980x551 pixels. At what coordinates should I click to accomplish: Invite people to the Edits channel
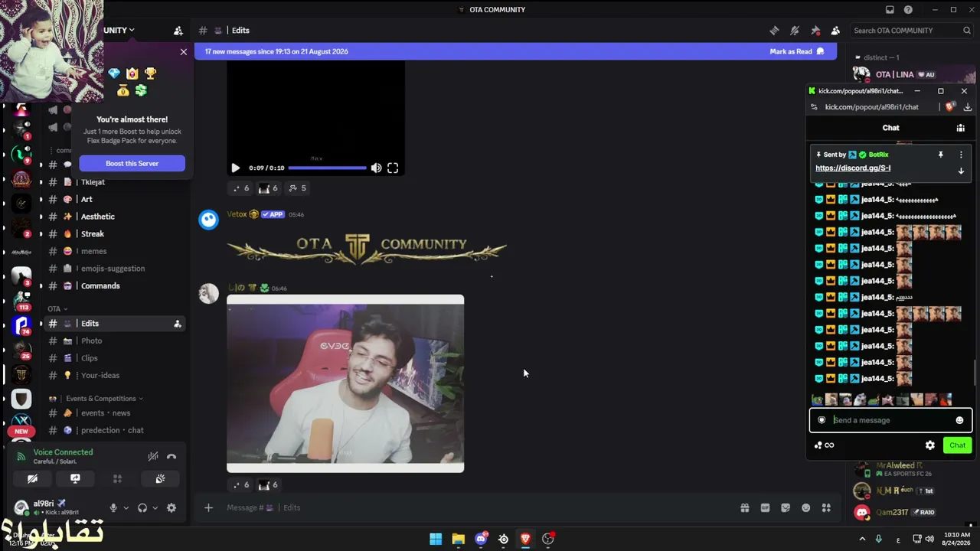tap(178, 324)
